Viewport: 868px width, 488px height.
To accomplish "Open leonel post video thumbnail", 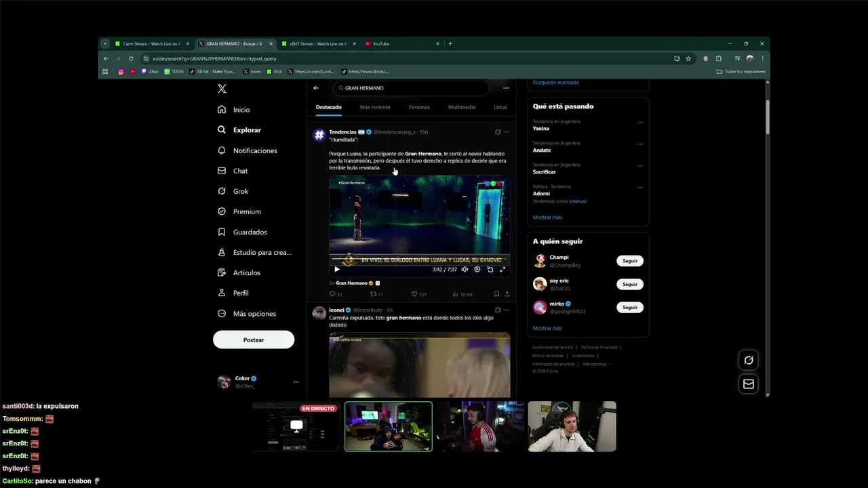I will pyautogui.click(x=420, y=365).
